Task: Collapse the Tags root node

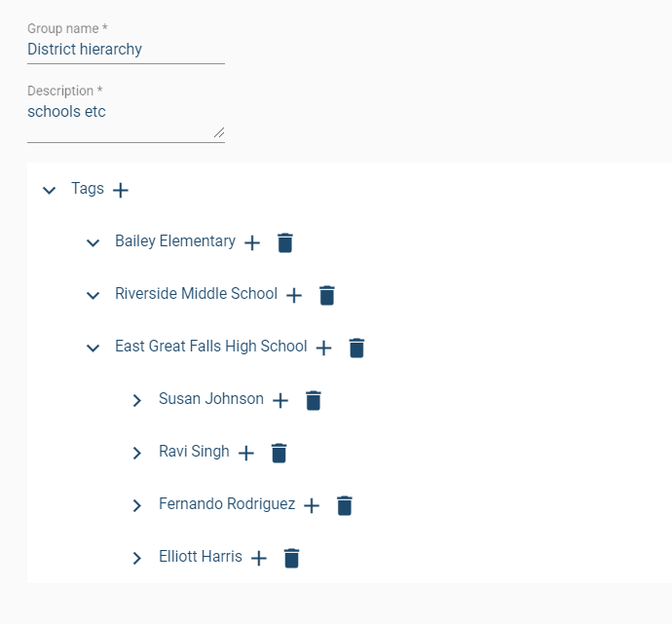Action: pyautogui.click(x=50, y=190)
